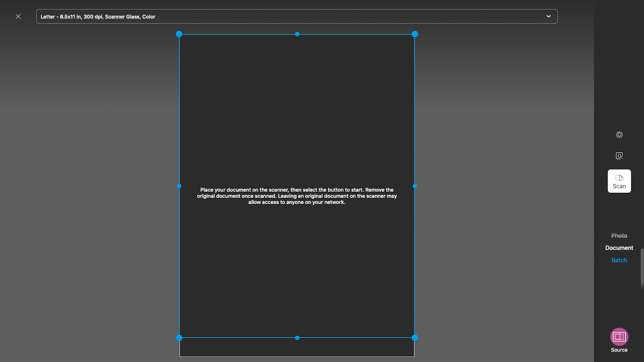Choose the Batch scan mode
Image resolution: width=644 pixels, height=362 pixels.
point(619,260)
